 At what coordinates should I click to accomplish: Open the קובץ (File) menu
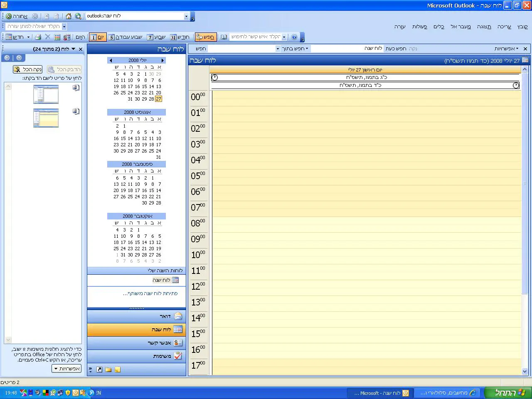coord(522,27)
